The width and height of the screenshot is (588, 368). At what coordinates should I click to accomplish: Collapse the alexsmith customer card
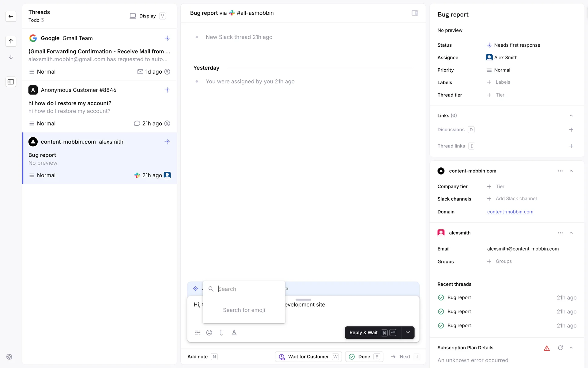point(571,233)
